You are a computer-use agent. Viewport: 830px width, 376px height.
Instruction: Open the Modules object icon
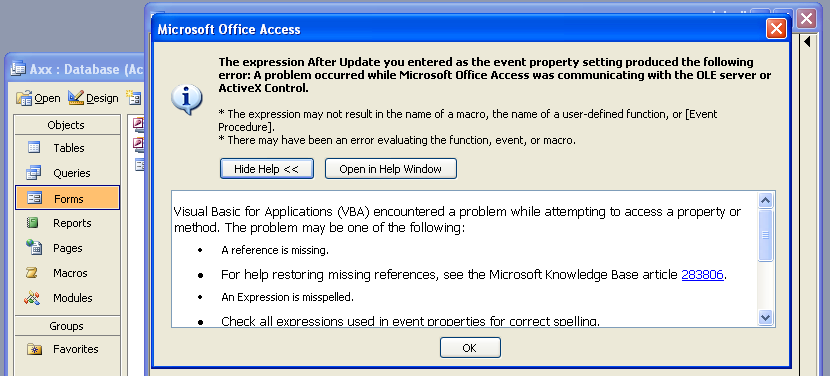(33, 298)
